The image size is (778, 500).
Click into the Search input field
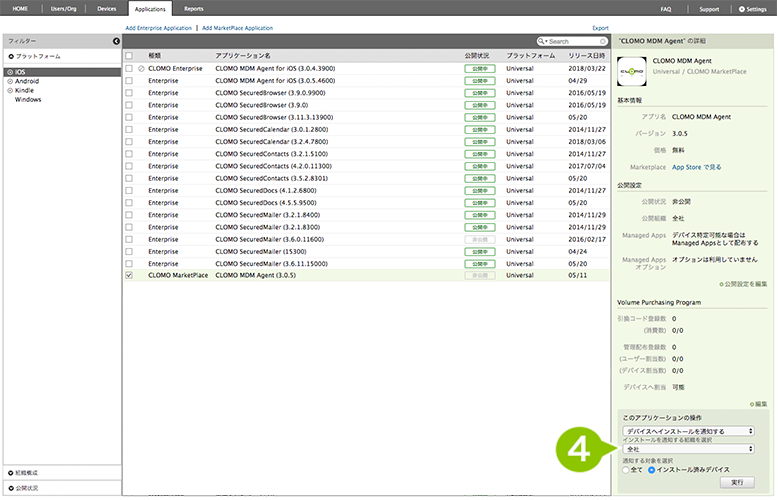[x=573, y=42]
